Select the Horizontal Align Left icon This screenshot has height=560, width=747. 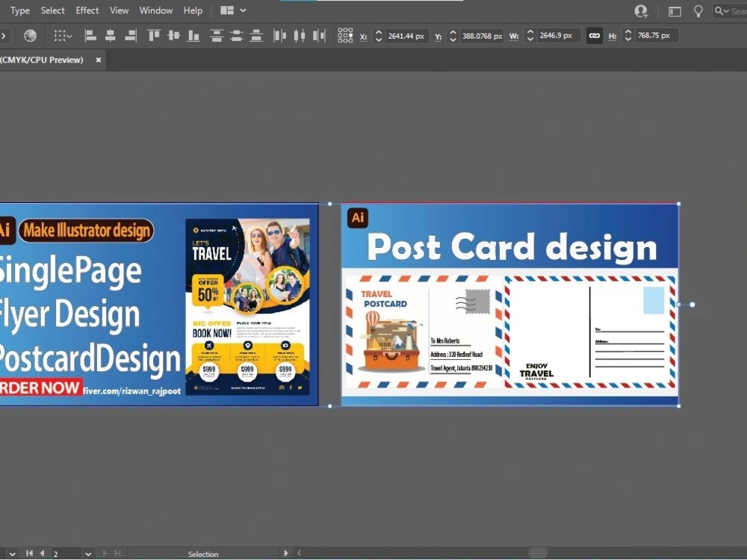pyautogui.click(x=90, y=35)
